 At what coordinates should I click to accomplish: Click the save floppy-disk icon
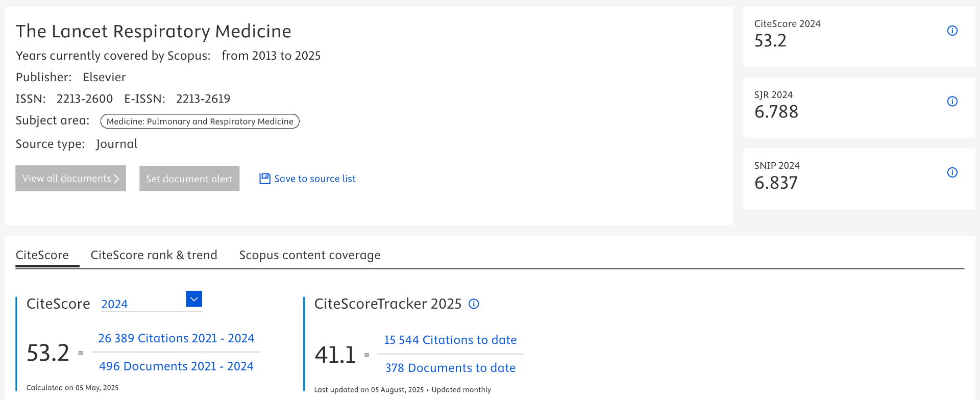coord(265,179)
